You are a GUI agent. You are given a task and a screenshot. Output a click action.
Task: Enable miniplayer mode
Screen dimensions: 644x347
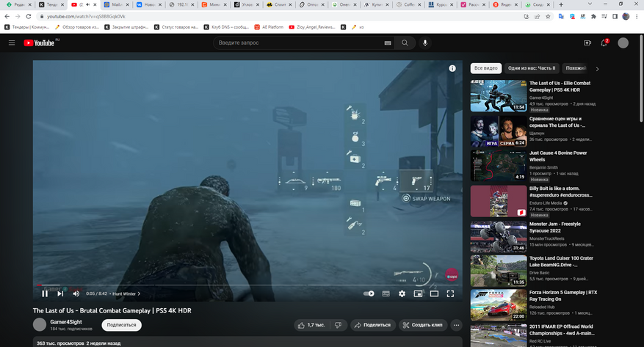click(418, 293)
